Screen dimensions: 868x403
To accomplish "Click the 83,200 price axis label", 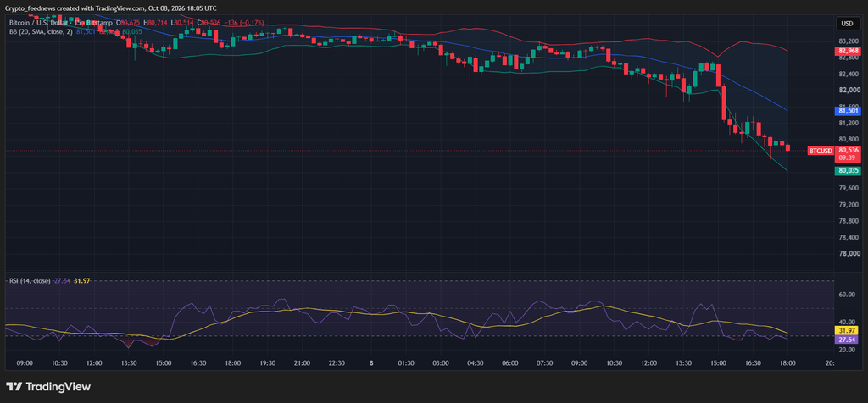I will coord(849,41).
